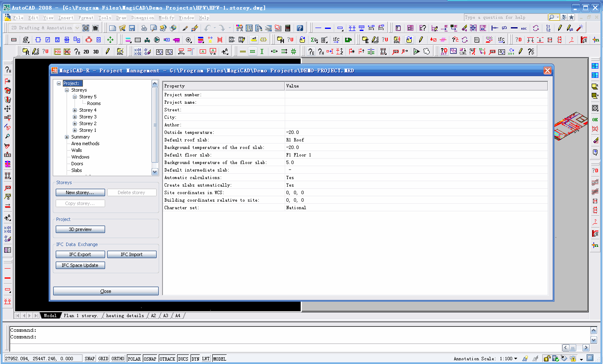Collapse the Storey 5 node
Viewport: 603px width, 364px height.
[75, 97]
